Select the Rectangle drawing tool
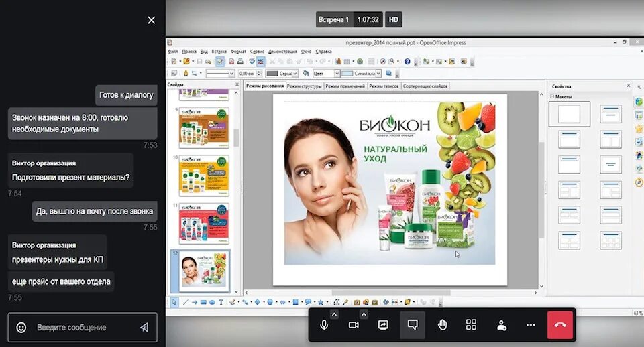This screenshot has width=644, height=347. [x=203, y=302]
